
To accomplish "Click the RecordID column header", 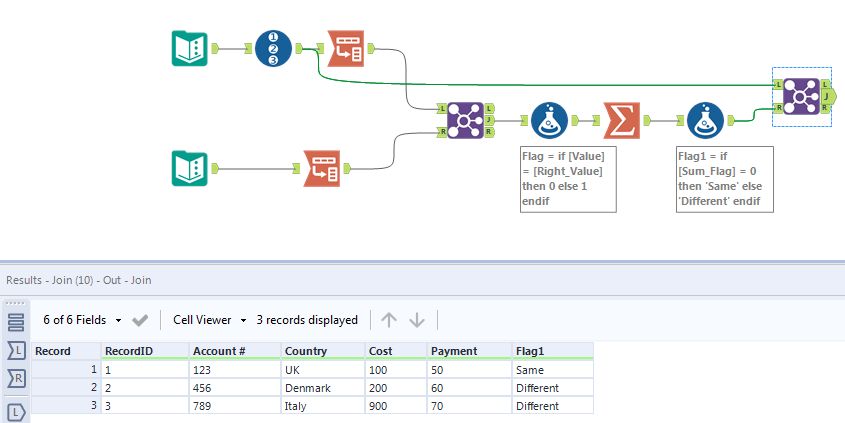I will tap(145, 351).
